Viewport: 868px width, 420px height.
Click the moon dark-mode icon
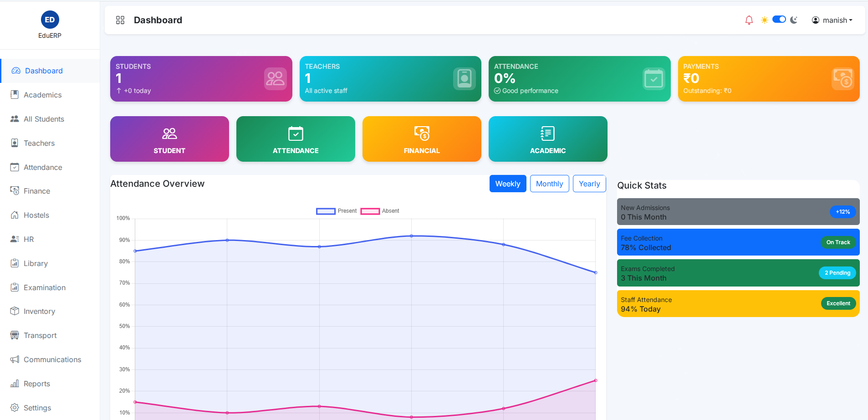point(794,20)
